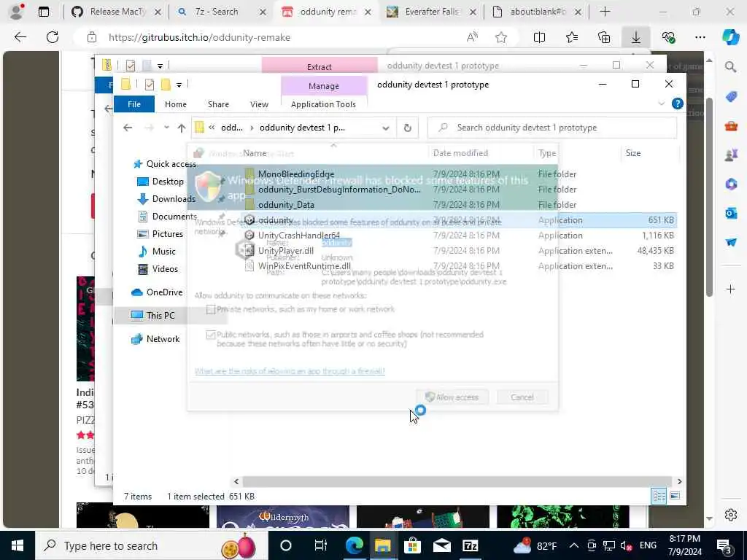Go back in the Edge browser
Viewport: 747px width, 560px height.
20,37
